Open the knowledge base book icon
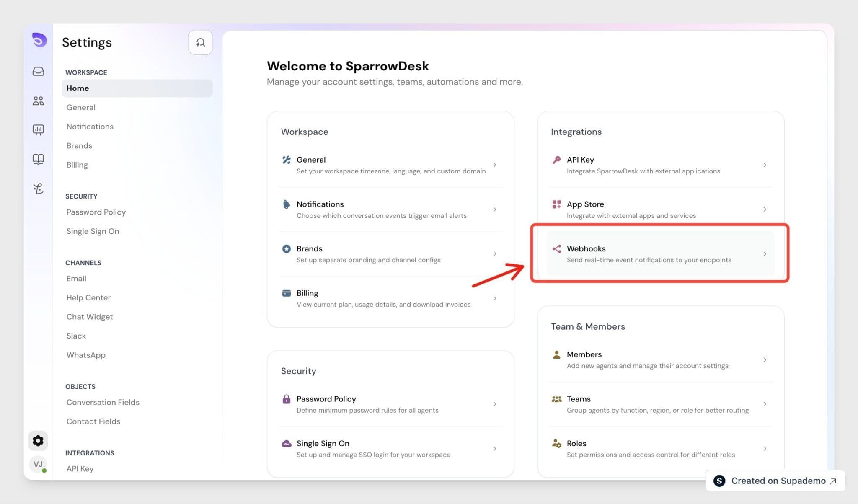Image resolution: width=858 pixels, height=504 pixels. click(x=38, y=159)
